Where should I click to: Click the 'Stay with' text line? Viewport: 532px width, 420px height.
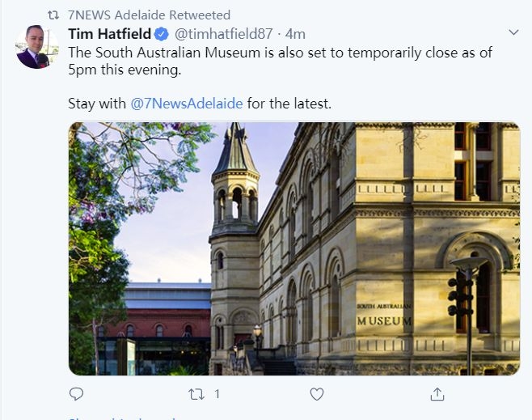tap(97, 104)
